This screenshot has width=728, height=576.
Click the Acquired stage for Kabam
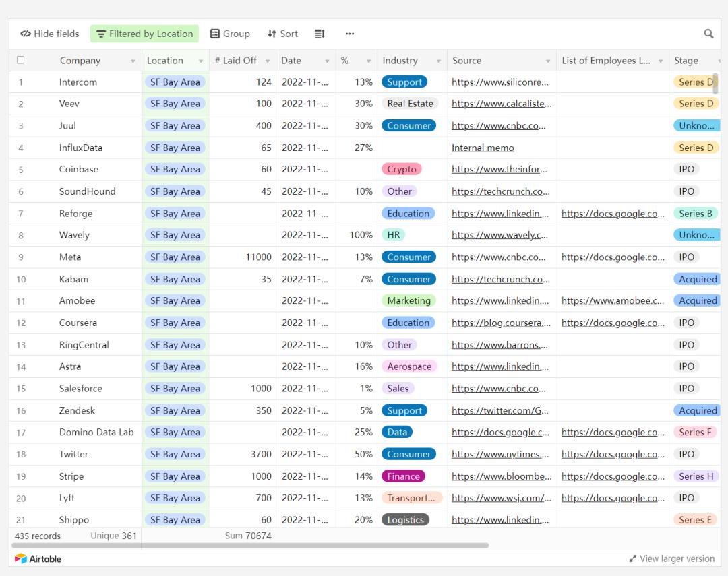coord(698,279)
